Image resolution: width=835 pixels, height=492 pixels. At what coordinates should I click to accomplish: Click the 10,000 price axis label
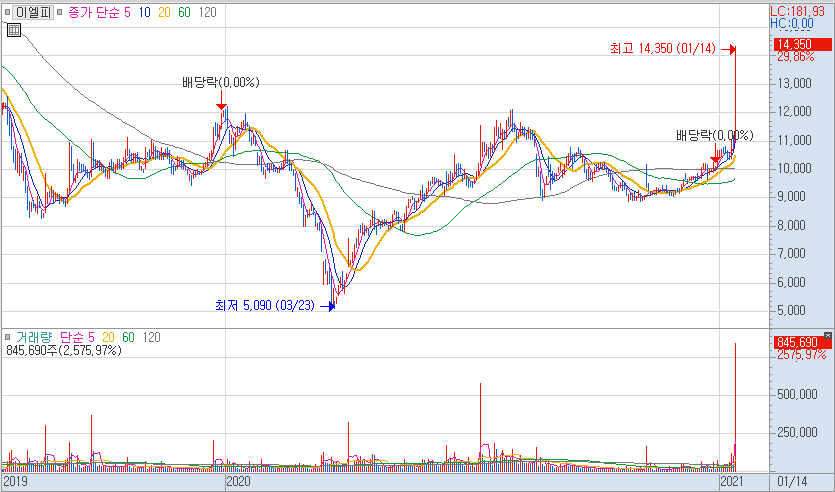tap(793, 169)
